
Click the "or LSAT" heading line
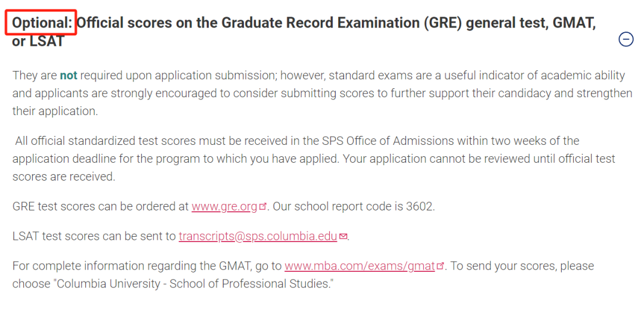pos(38,41)
